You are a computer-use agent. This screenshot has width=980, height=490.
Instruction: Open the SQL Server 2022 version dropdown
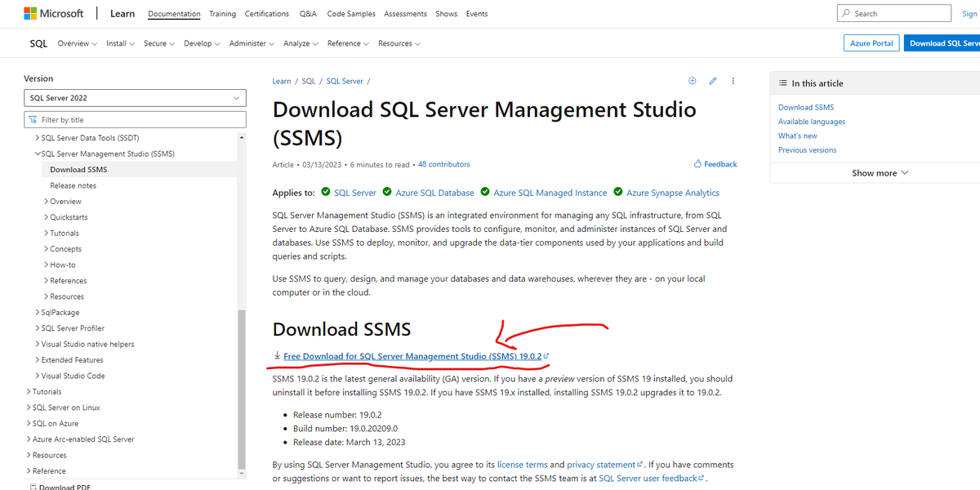pyautogui.click(x=135, y=98)
